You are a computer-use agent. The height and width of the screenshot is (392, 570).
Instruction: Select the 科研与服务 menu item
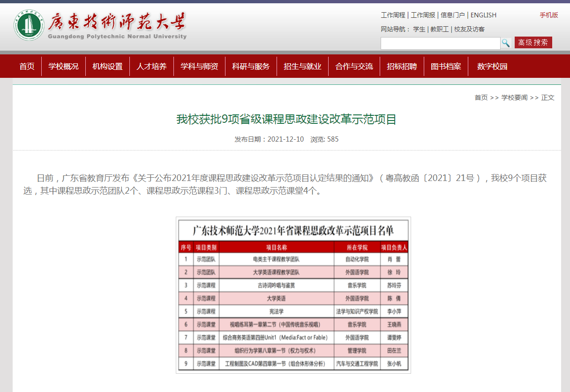[x=251, y=67]
